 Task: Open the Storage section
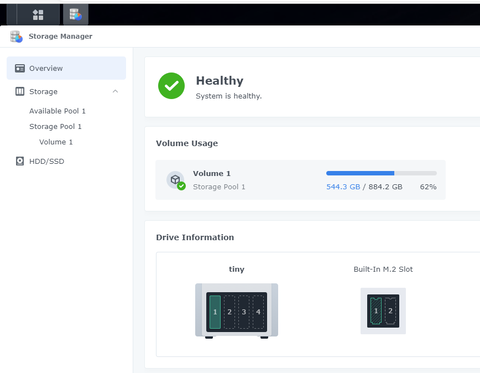[x=66, y=91]
